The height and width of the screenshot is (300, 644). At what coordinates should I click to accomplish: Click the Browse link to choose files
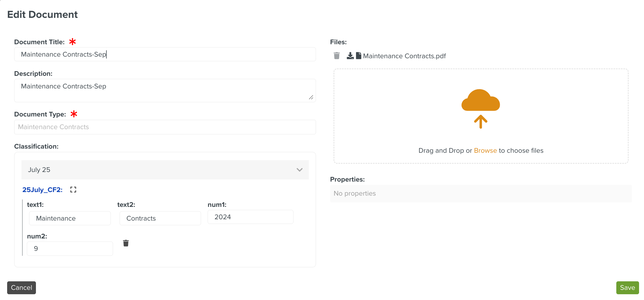[485, 151]
